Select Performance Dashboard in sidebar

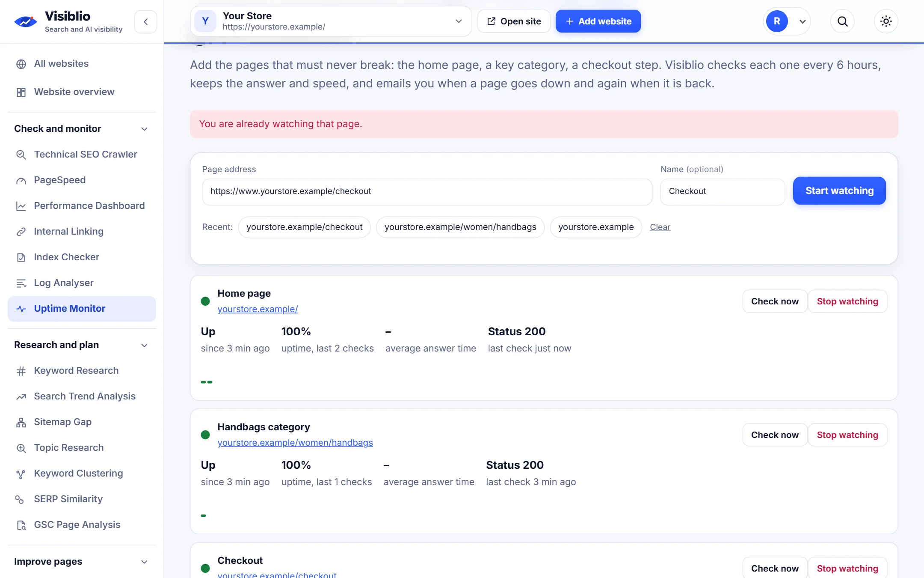(x=82, y=206)
